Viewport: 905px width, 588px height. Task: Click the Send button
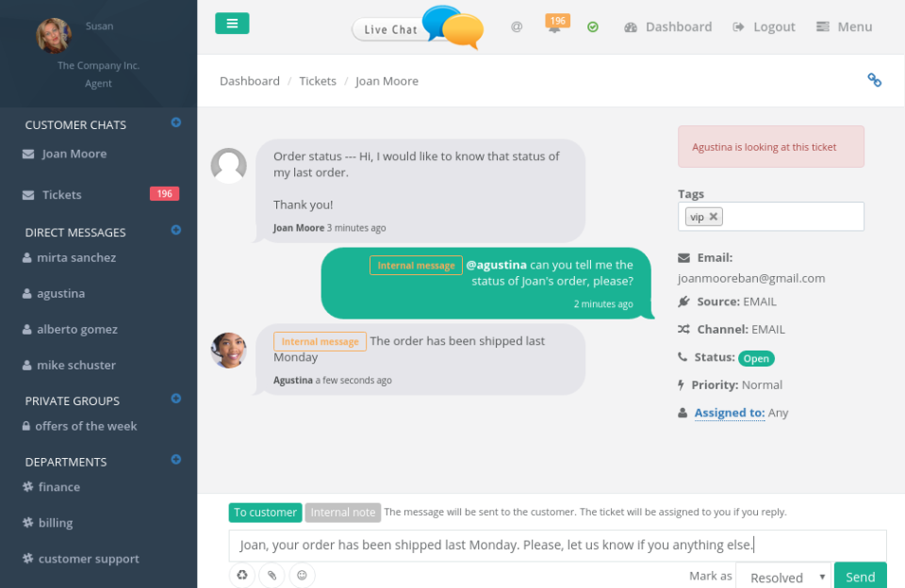click(x=860, y=576)
